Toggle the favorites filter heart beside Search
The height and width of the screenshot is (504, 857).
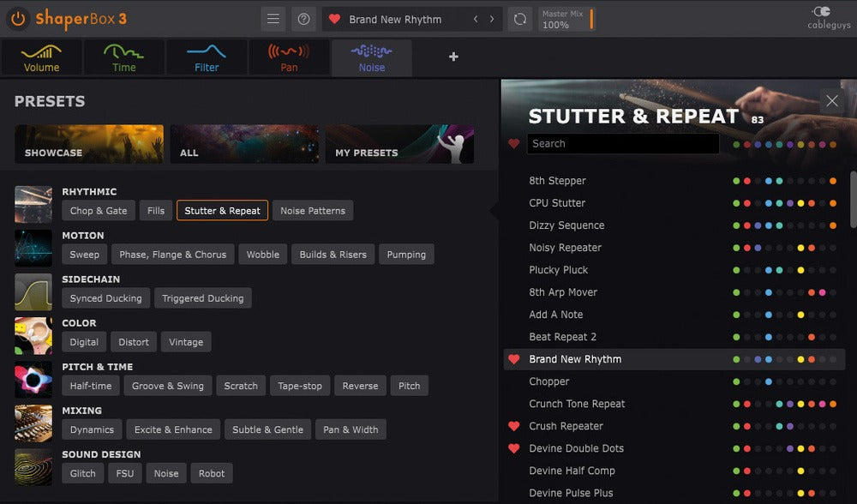click(514, 144)
